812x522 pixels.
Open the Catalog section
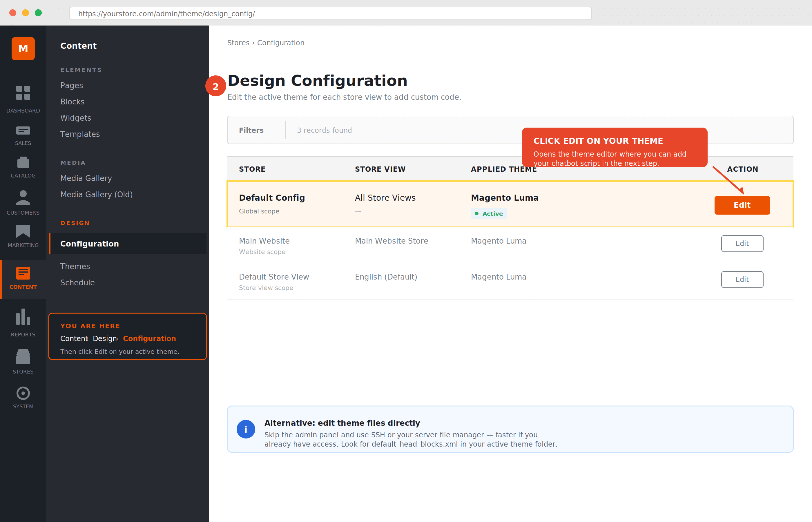pyautogui.click(x=23, y=164)
